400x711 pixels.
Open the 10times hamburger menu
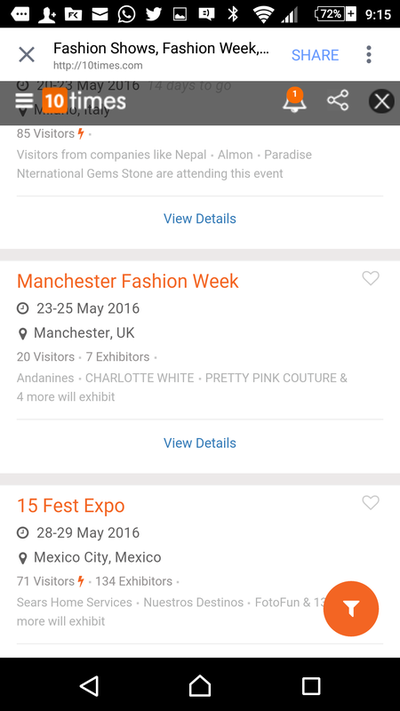(x=24, y=100)
